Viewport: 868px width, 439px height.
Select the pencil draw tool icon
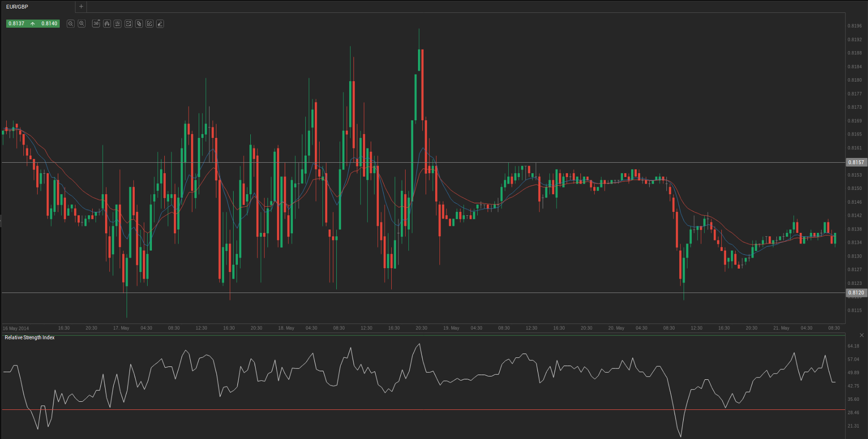tap(160, 24)
